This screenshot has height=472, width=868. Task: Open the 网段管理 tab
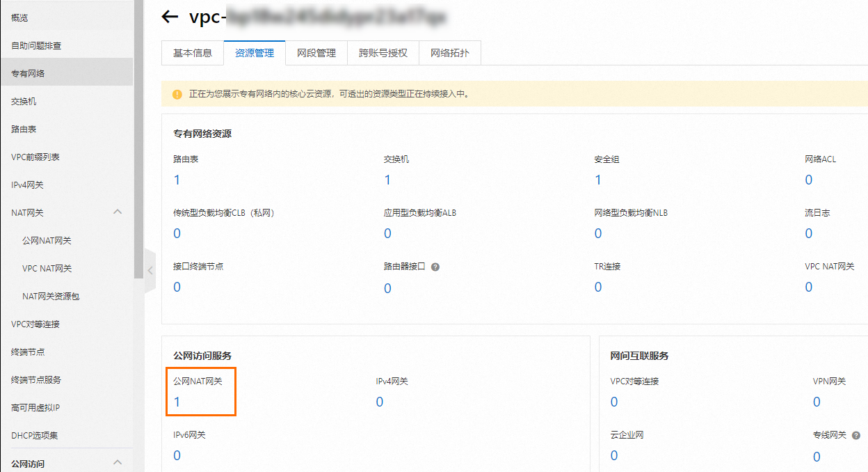[x=316, y=53]
